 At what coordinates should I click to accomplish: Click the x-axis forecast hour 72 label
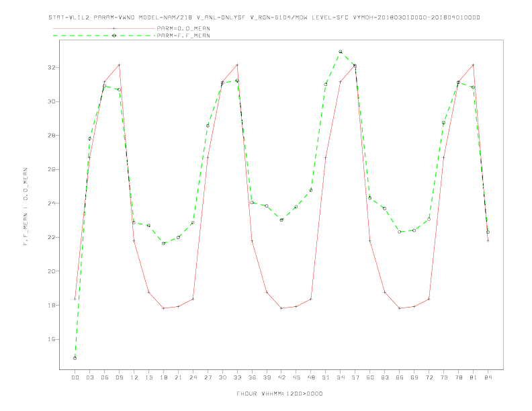(x=429, y=377)
